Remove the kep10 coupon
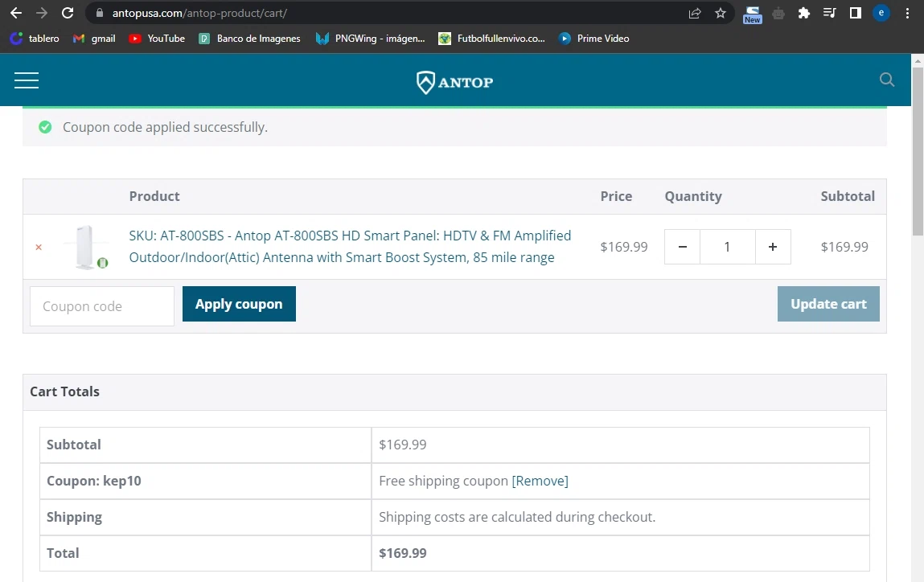924x582 pixels. pyautogui.click(x=540, y=481)
